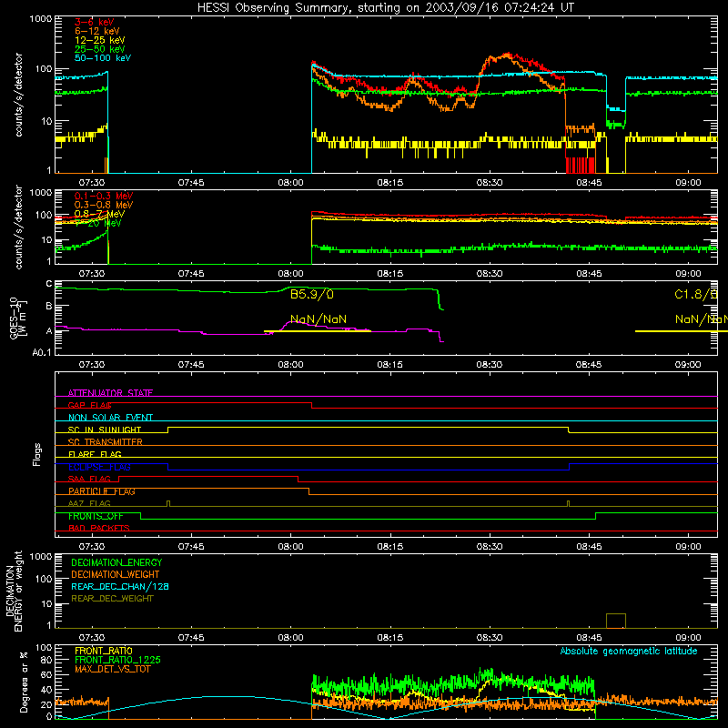
Task: Select the "FLARE_FLAG" flag label
Action: [x=95, y=454]
